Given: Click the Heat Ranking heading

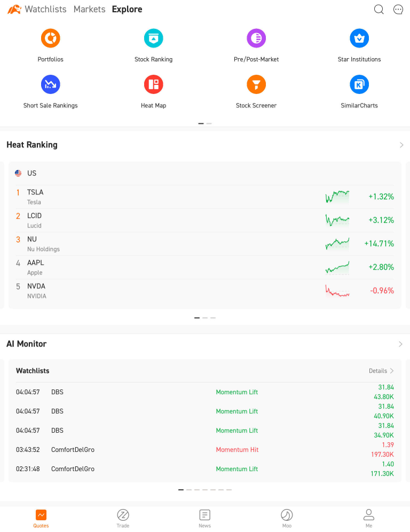Looking at the screenshot, I should 32,145.
